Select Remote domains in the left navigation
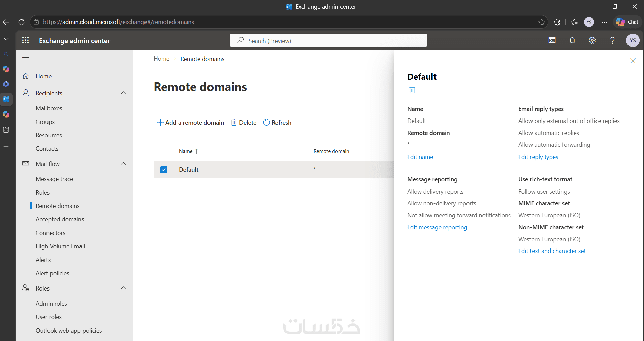The height and width of the screenshot is (341, 644). click(58, 206)
